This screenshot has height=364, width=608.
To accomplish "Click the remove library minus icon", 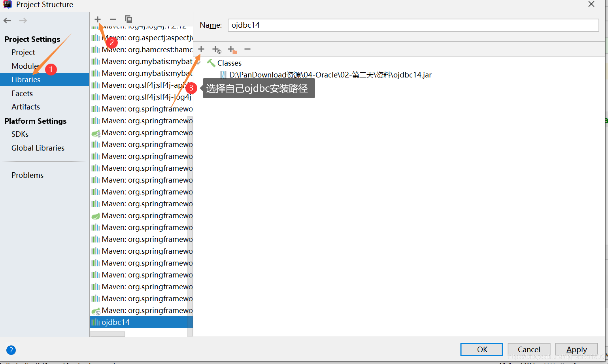I will pos(113,19).
